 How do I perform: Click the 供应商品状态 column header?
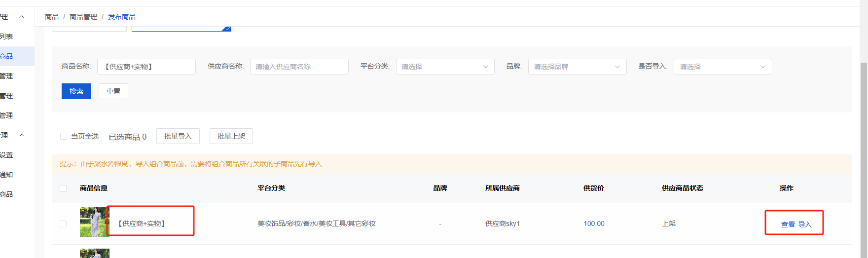(683, 188)
